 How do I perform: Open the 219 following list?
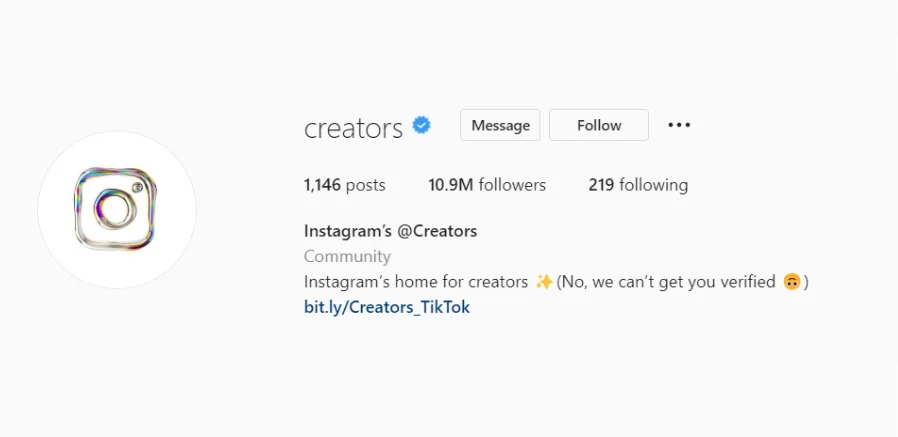tap(638, 185)
